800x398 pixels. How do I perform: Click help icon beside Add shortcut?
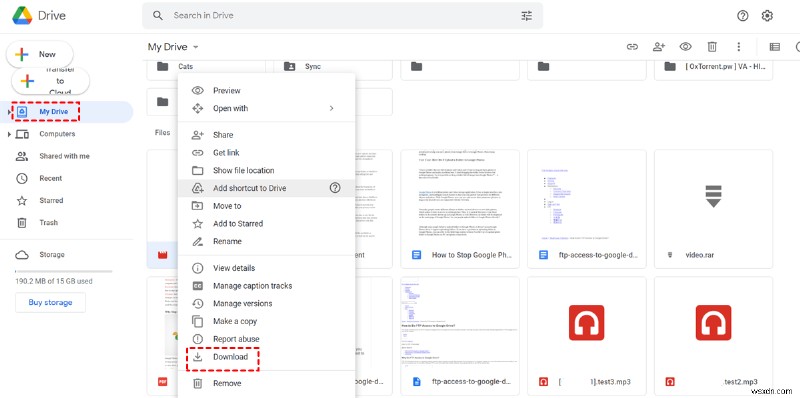click(335, 188)
